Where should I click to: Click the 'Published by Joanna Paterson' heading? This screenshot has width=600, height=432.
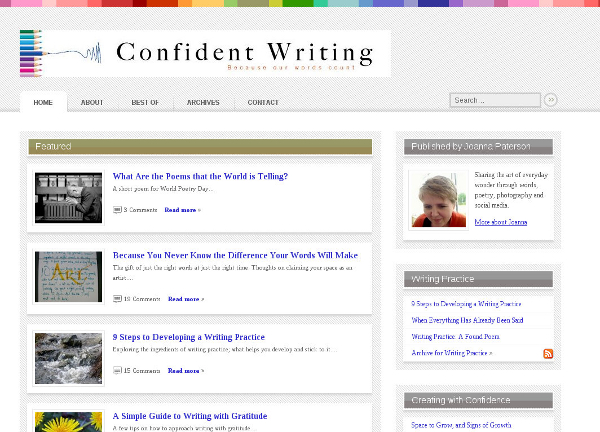[478, 147]
